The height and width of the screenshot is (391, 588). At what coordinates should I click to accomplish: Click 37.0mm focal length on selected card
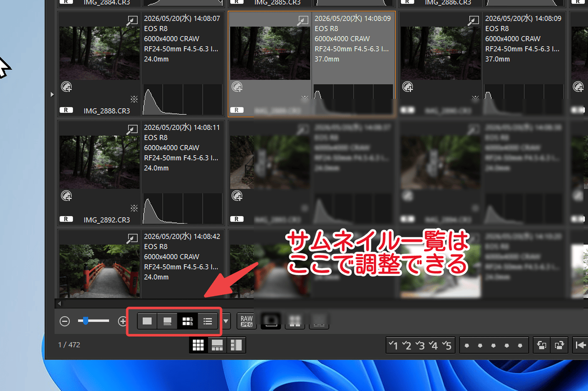pyautogui.click(x=327, y=59)
